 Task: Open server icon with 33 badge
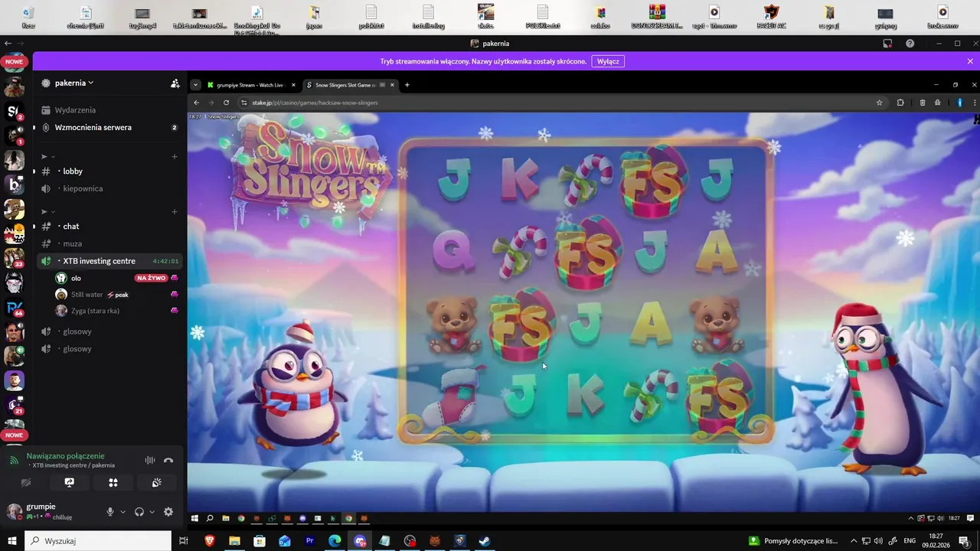pyautogui.click(x=15, y=258)
